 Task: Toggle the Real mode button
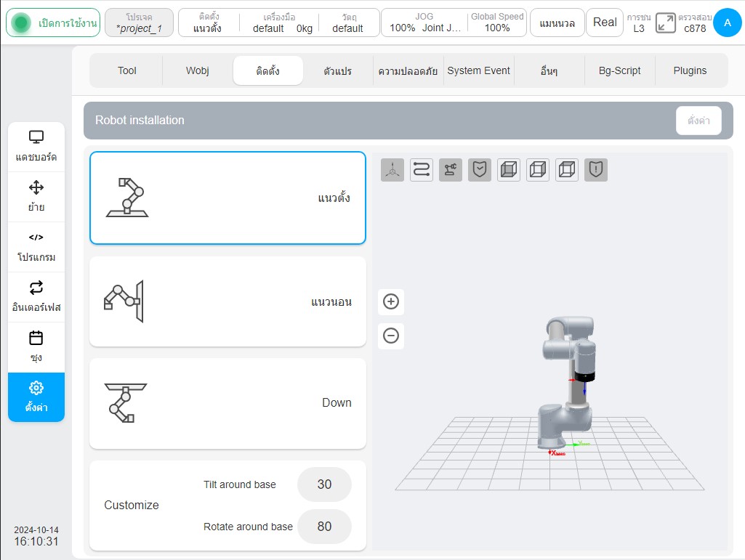605,23
